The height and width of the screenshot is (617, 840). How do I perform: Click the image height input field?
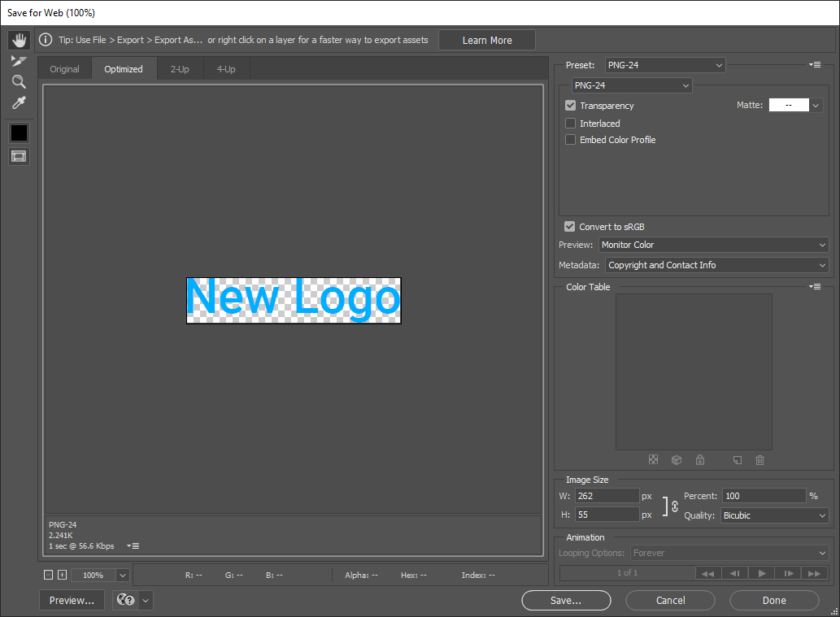point(607,515)
